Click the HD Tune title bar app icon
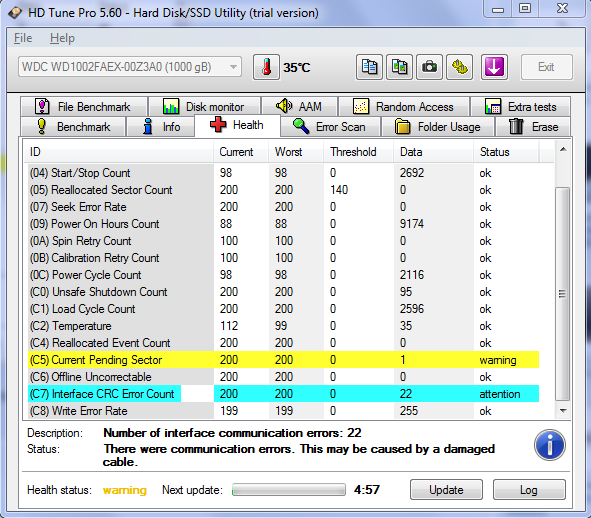The width and height of the screenshot is (591, 518). [15, 13]
